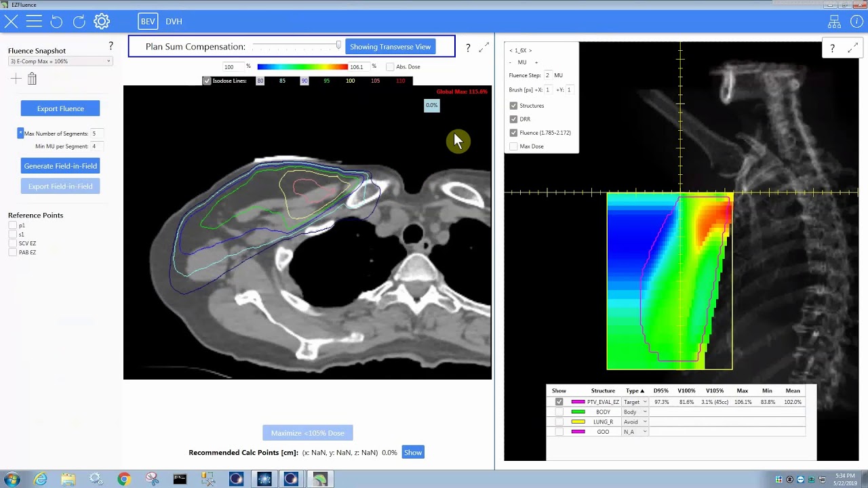Screen dimensions: 868x488
Task: Open the hamburger menu
Action: (34, 21)
